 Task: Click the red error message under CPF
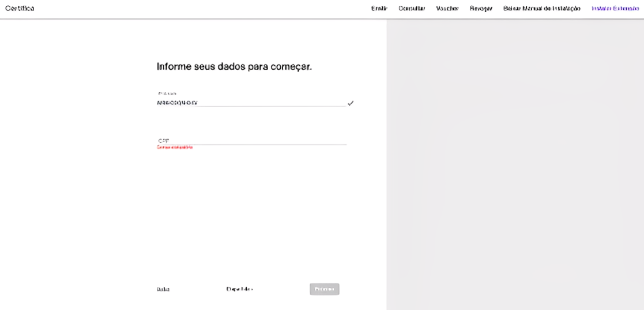click(x=175, y=148)
